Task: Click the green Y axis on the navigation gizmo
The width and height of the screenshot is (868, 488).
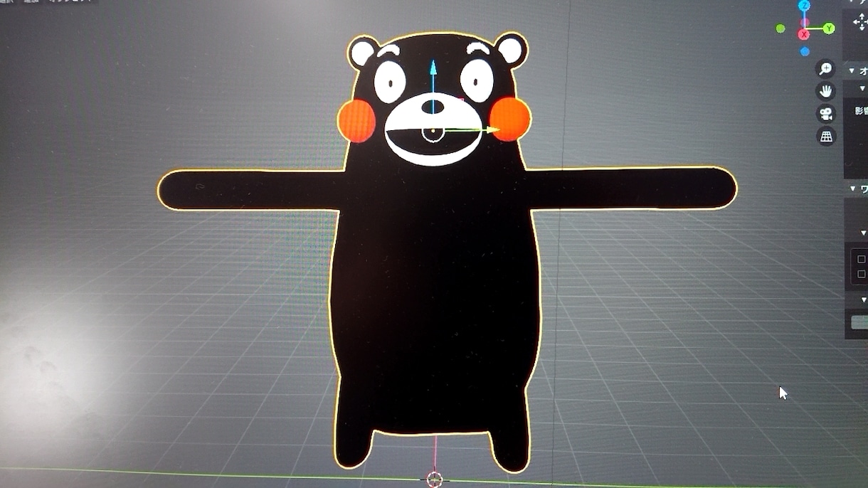Action: (829, 28)
